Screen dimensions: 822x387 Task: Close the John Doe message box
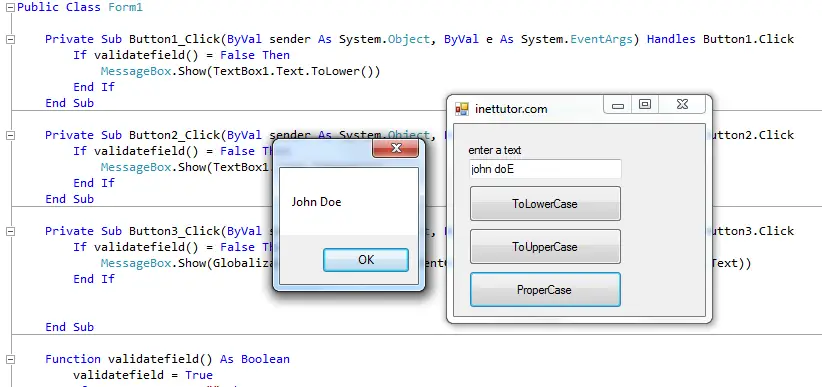pyautogui.click(x=396, y=148)
